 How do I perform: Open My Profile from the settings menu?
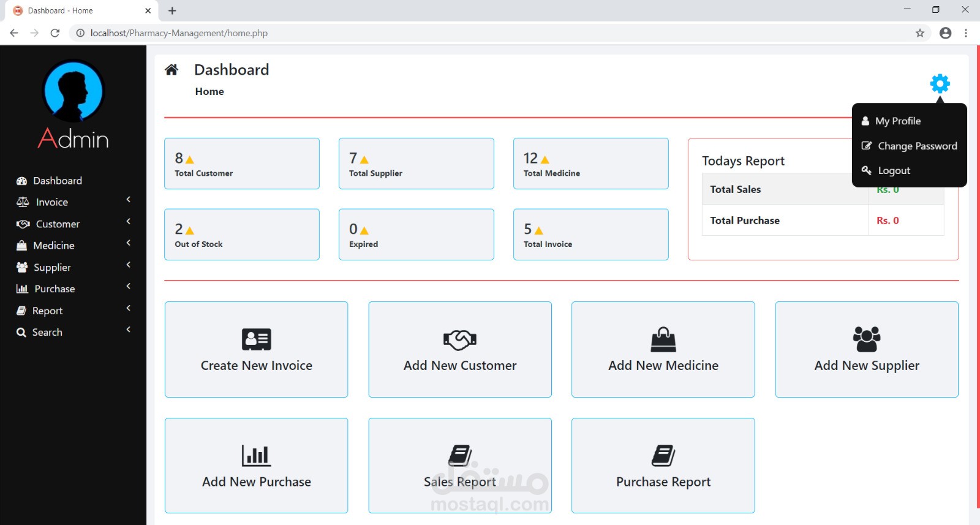897,121
